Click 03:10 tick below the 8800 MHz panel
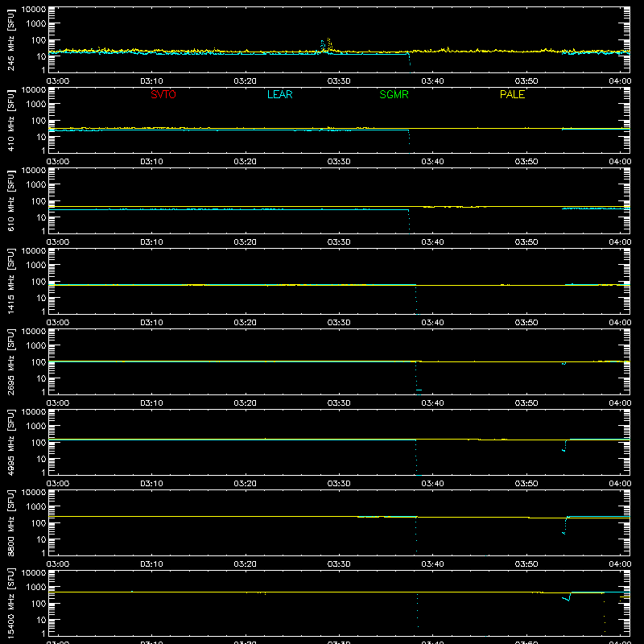This screenshot has width=644, height=644. coord(151,564)
